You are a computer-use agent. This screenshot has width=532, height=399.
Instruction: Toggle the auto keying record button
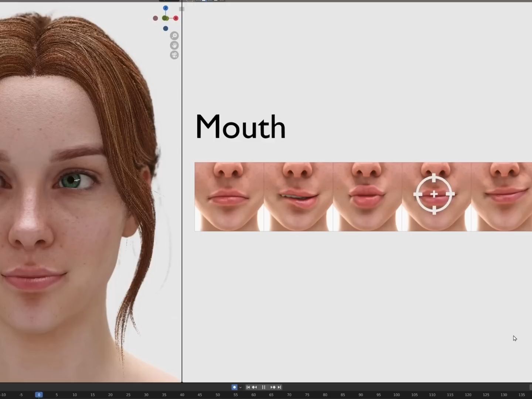point(234,387)
